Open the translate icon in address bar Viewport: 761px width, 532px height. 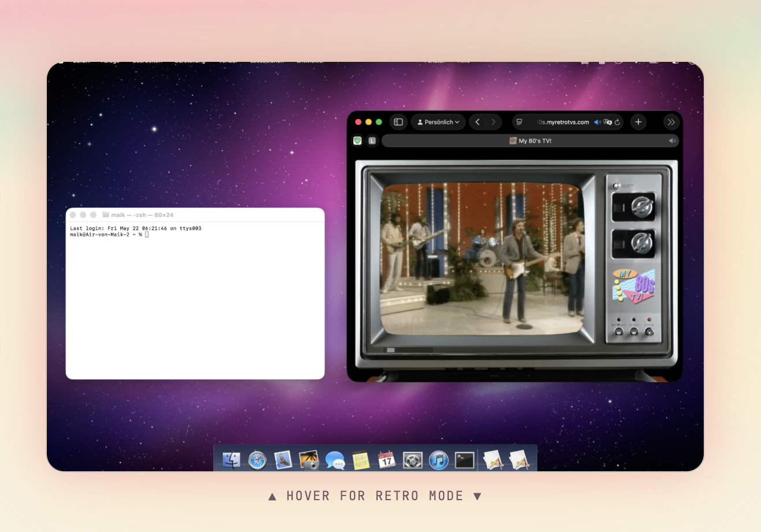tap(607, 122)
